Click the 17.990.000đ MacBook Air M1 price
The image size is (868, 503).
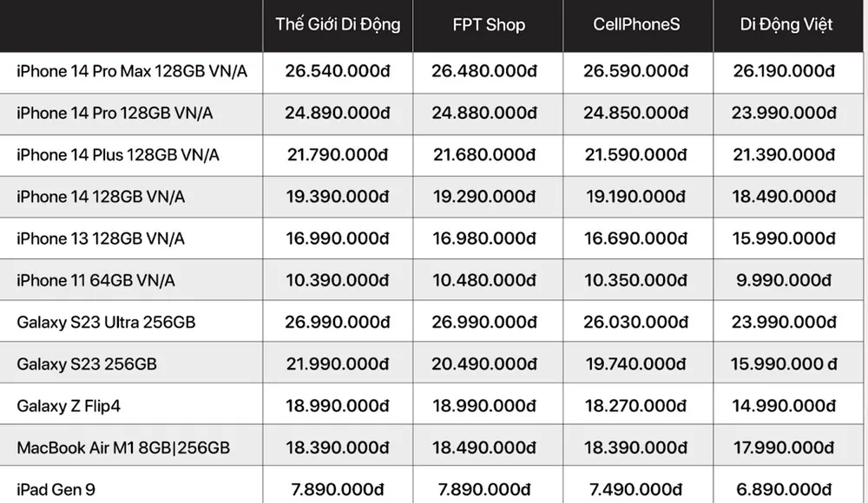tap(786, 447)
